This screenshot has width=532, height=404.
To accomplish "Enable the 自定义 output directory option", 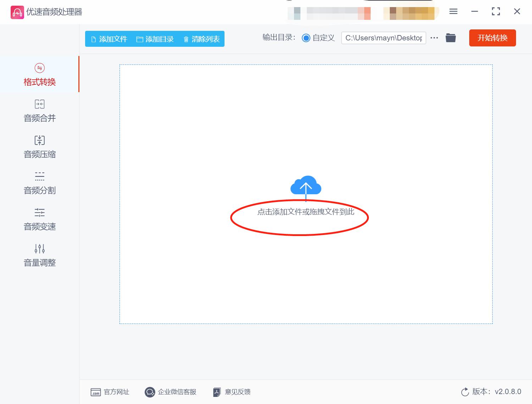I will tap(306, 38).
